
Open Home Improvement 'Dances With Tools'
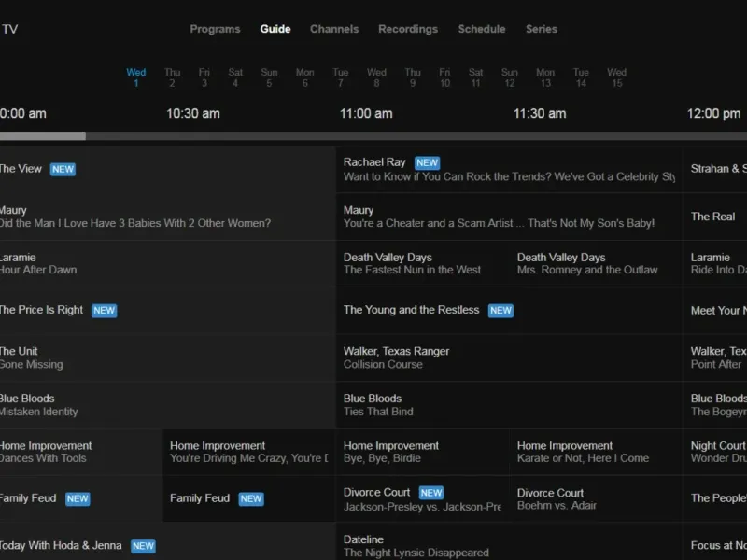click(x=81, y=452)
